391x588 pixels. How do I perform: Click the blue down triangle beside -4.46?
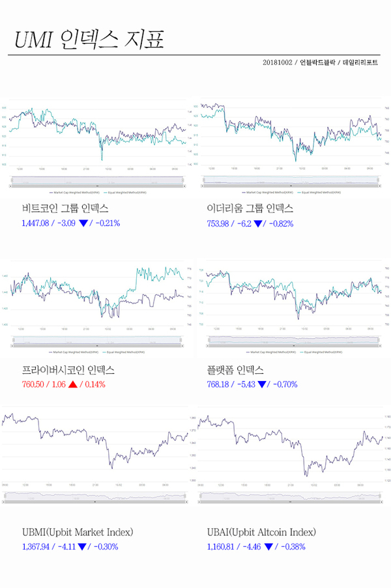[268, 547]
